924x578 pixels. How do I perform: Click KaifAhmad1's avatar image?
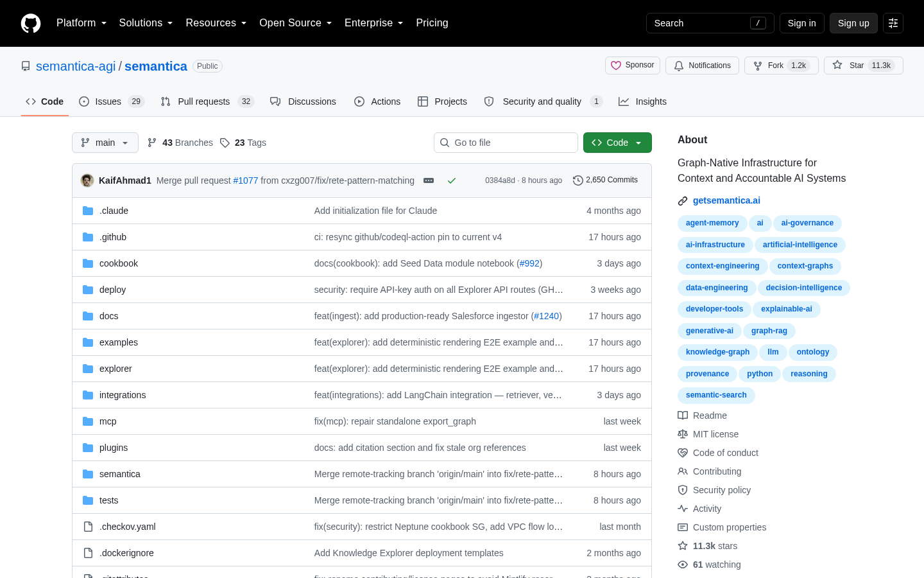pyautogui.click(x=87, y=180)
